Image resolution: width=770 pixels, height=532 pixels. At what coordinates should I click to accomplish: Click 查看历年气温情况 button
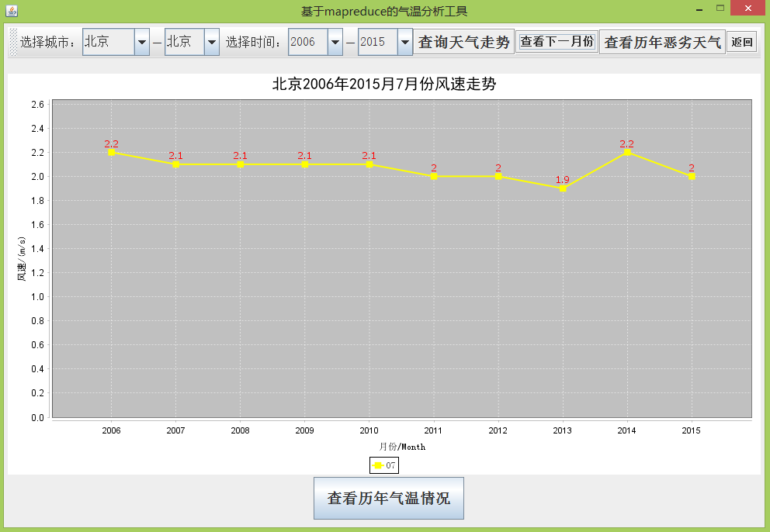[389, 498]
